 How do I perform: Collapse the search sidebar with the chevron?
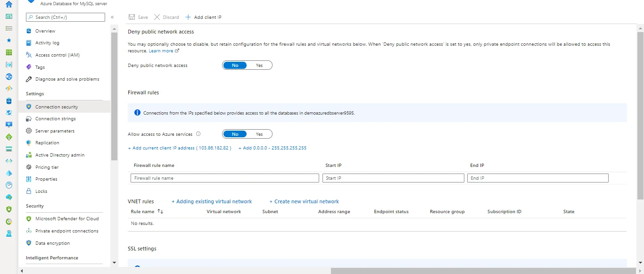112,17
